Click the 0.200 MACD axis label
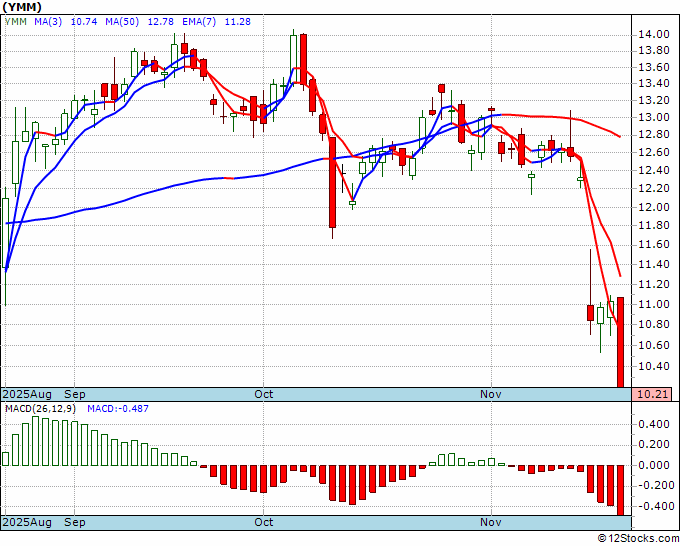Image resolution: width=680 pixels, height=546 pixels. [654, 445]
